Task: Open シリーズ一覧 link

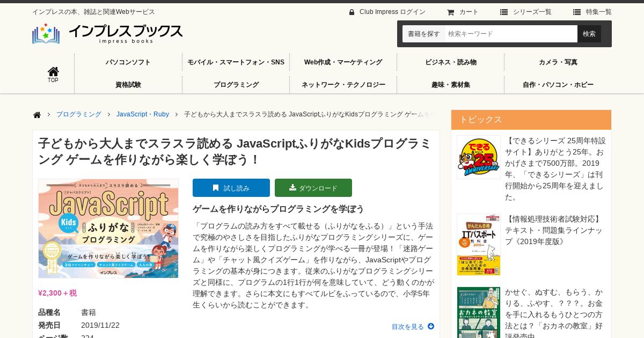Action: coord(532,12)
